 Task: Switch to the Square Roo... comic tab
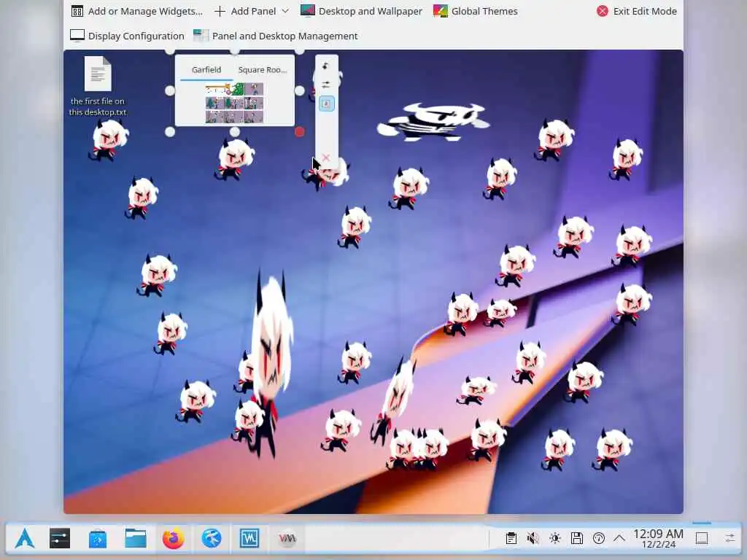click(x=263, y=69)
